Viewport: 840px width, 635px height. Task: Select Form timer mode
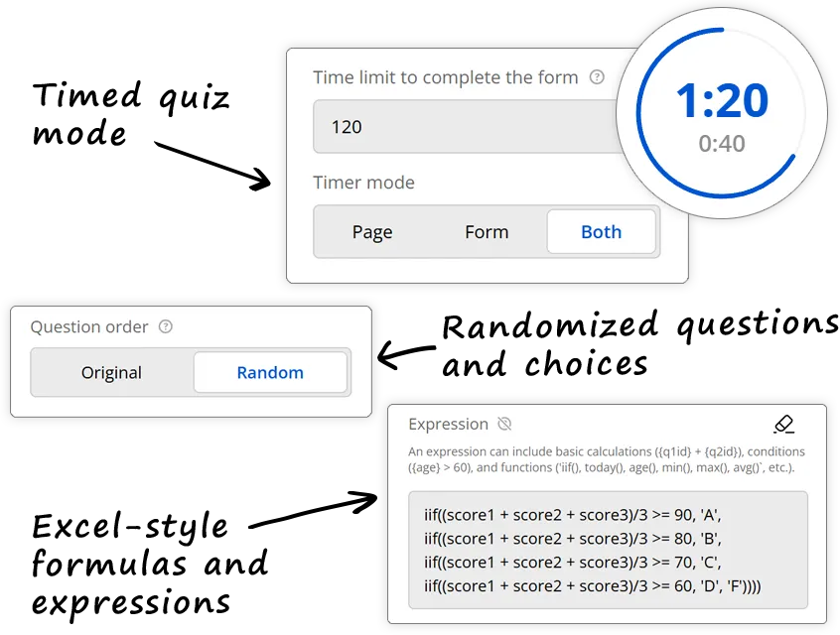coord(487,232)
